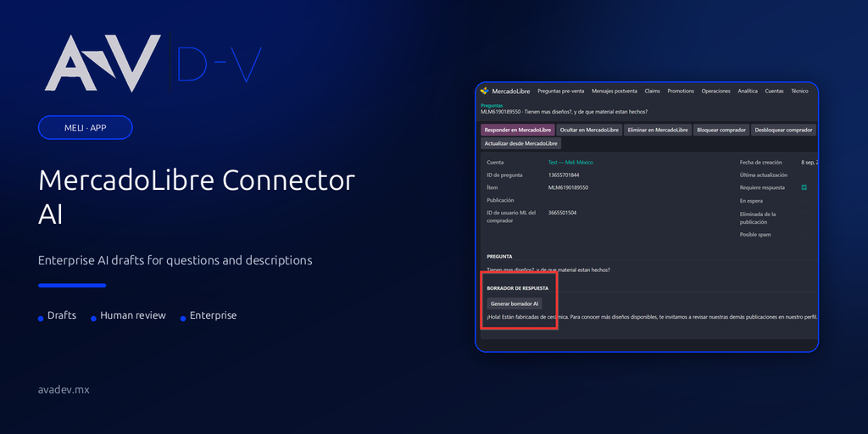The width and height of the screenshot is (868, 434).
Task: Click the Cuenta field label
Action: tap(495, 163)
